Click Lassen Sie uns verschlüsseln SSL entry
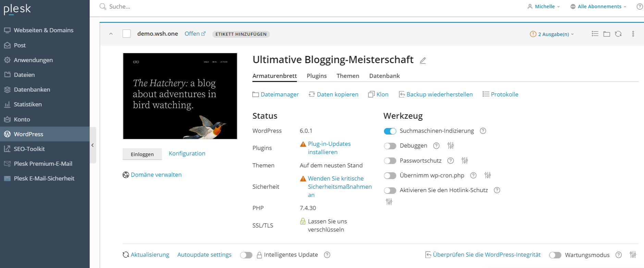This screenshot has width=644, height=268. tap(327, 225)
